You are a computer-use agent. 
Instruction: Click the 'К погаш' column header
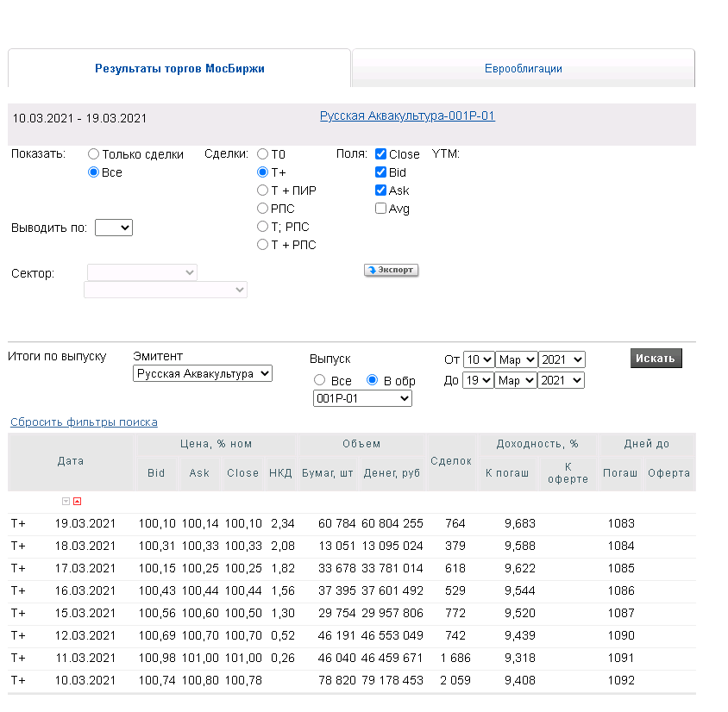(x=507, y=473)
